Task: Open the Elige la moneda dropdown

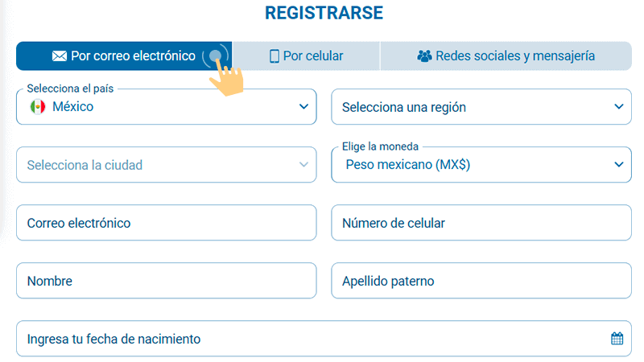Action: [x=481, y=165]
